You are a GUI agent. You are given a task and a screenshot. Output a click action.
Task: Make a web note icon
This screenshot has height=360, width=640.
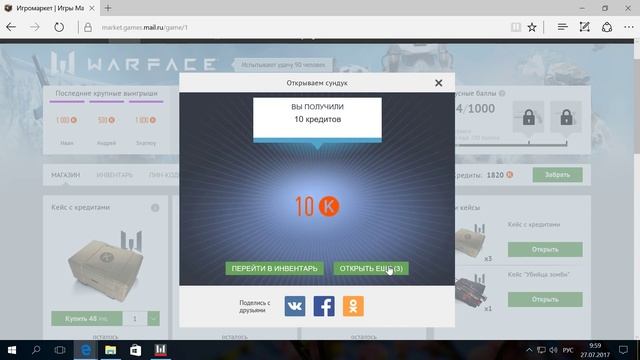click(x=584, y=27)
